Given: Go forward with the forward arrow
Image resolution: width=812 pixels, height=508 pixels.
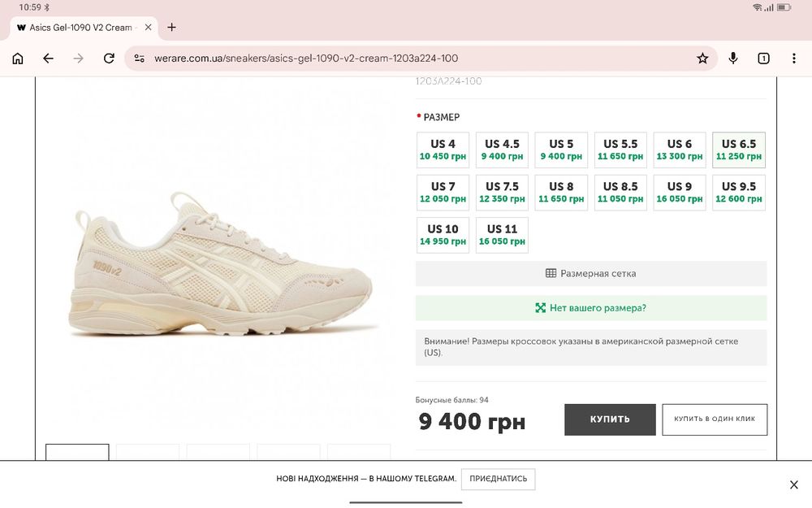Looking at the screenshot, I should tap(78, 58).
